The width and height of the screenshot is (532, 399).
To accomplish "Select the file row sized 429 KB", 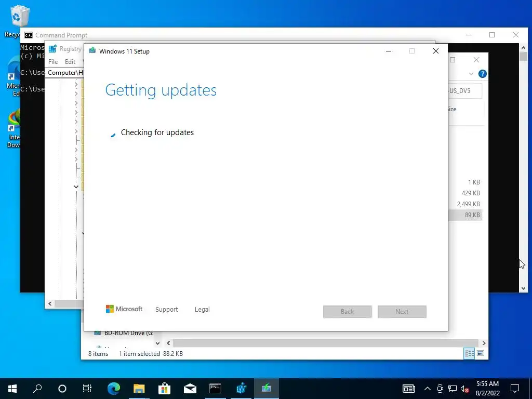I will tap(465, 193).
